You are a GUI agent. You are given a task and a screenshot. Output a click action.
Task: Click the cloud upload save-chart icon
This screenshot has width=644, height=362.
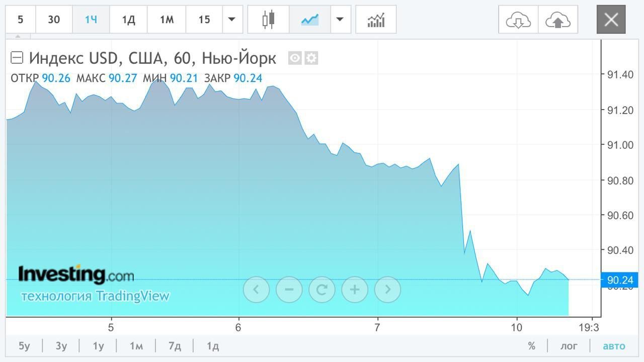tap(557, 20)
